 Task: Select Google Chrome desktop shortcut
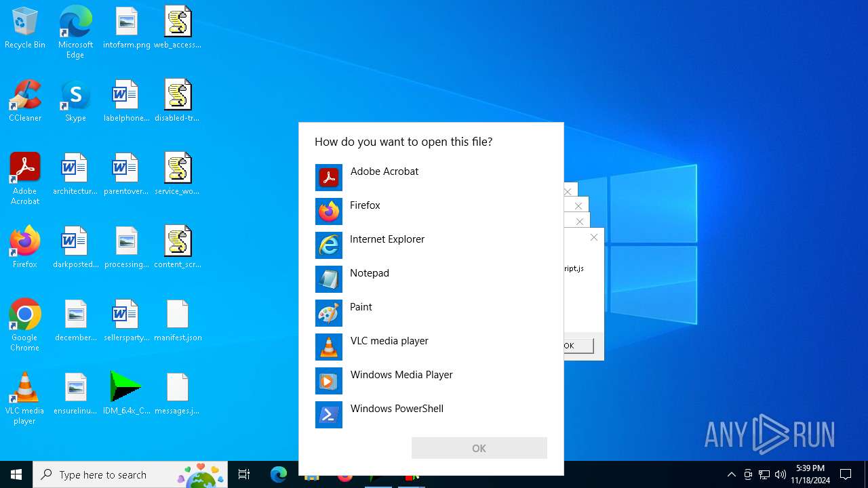pyautogui.click(x=25, y=325)
